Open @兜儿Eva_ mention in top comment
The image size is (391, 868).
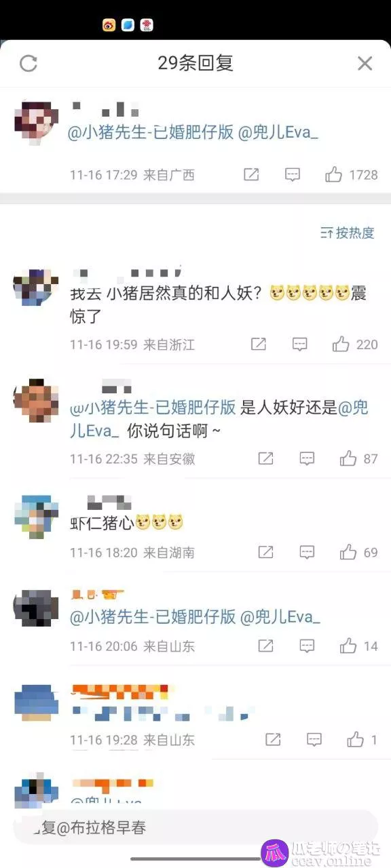[x=279, y=133]
